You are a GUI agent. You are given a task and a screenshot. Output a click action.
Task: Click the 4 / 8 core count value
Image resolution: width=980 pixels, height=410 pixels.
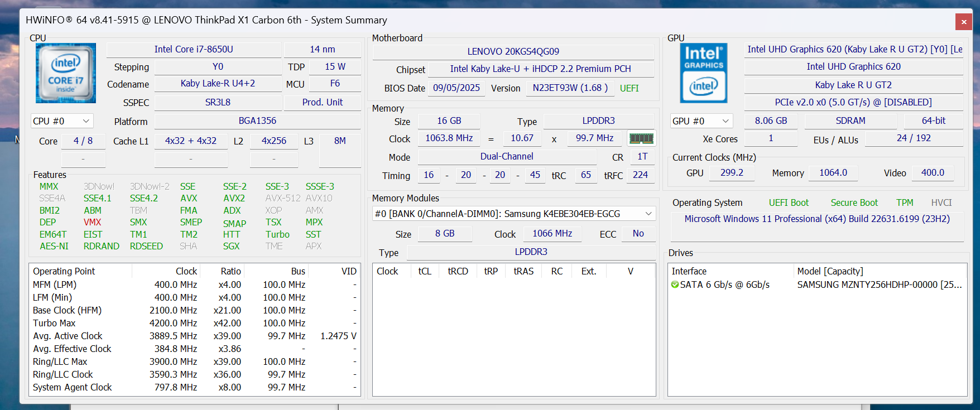tap(83, 141)
